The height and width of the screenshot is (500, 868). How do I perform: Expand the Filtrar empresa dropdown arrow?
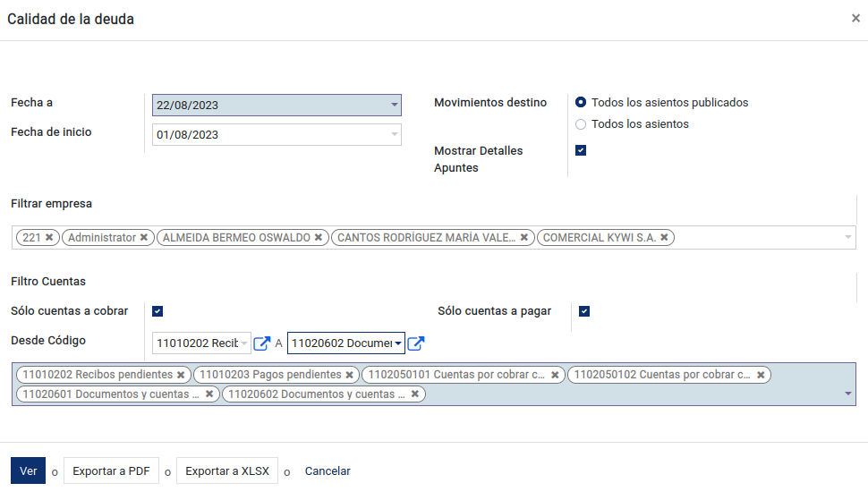point(848,237)
